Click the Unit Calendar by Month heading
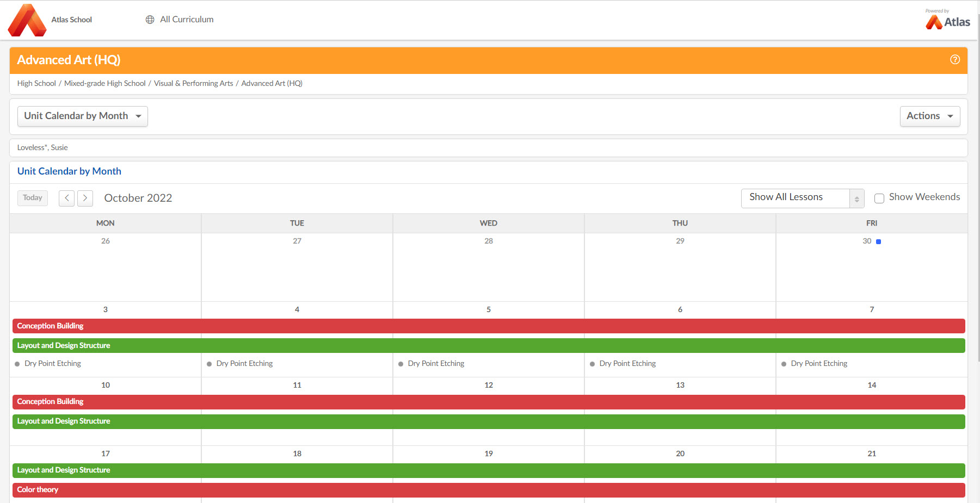 [69, 171]
